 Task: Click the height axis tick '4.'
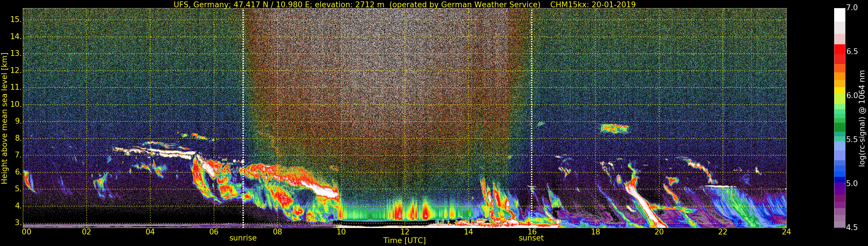(18, 206)
